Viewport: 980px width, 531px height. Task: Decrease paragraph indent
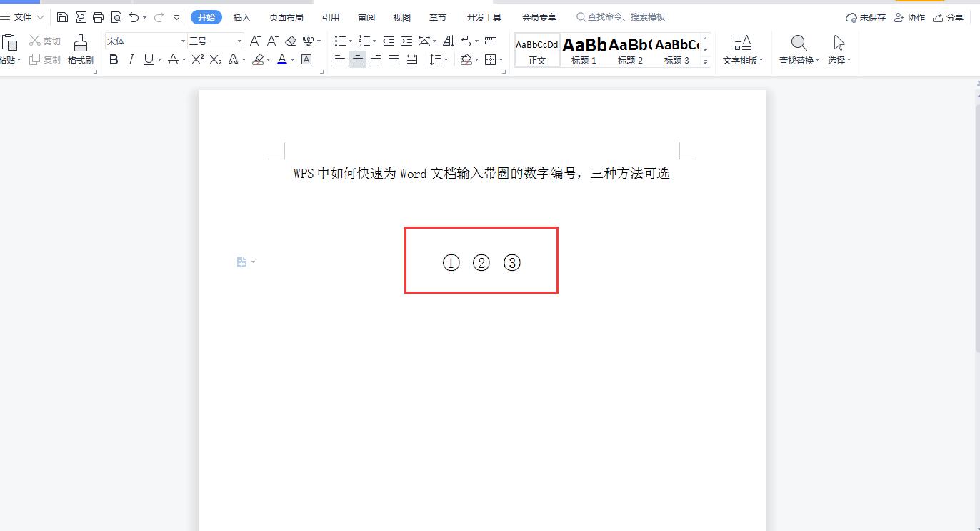click(x=389, y=41)
